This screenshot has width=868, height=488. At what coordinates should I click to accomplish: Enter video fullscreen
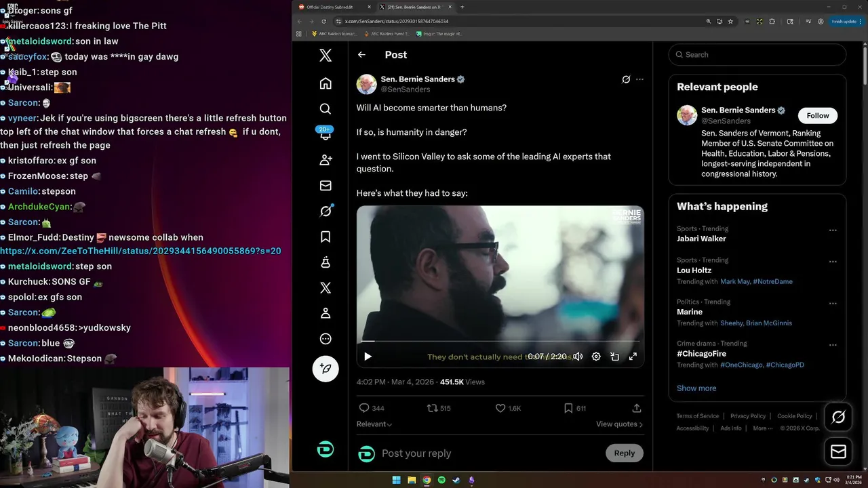tap(633, 357)
